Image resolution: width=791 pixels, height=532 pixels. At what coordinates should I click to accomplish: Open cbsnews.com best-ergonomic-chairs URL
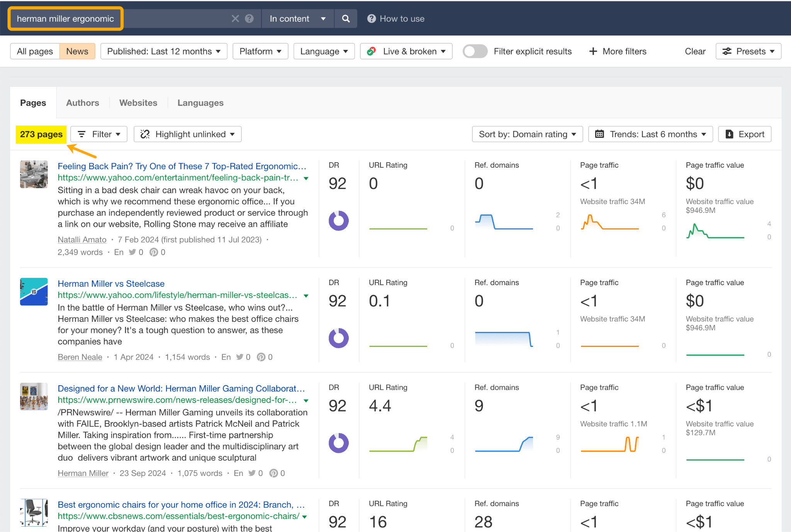(x=178, y=516)
